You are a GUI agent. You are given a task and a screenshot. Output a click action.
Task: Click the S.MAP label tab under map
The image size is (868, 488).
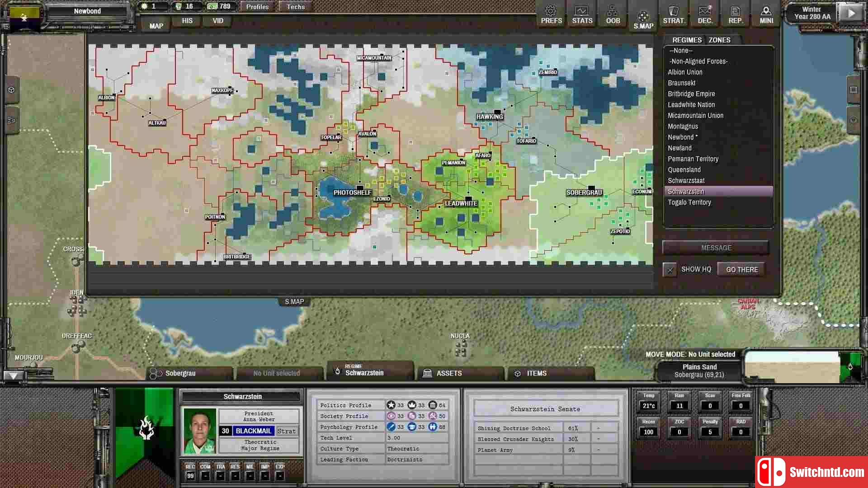[x=294, y=302]
